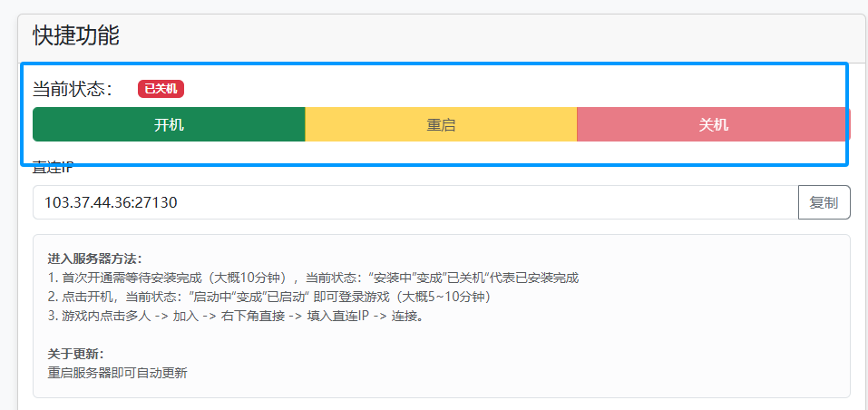
Task: Click the green 开机 button
Action: [169, 124]
